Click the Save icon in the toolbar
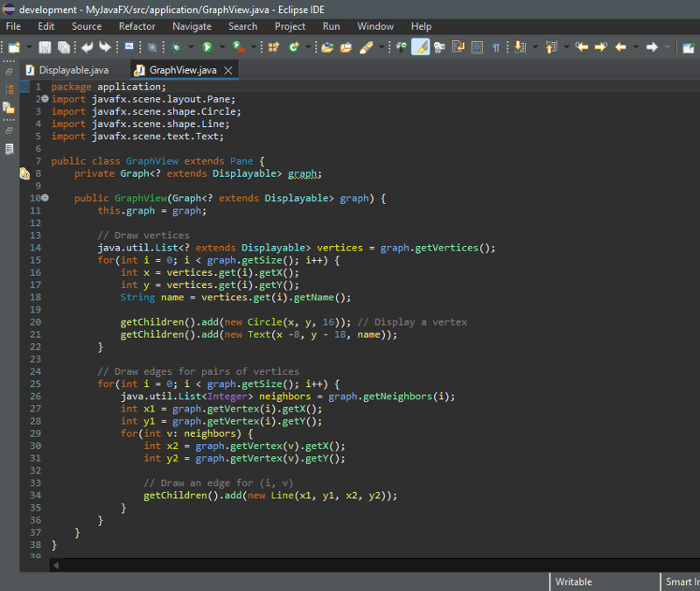The height and width of the screenshot is (591, 700). [45, 46]
